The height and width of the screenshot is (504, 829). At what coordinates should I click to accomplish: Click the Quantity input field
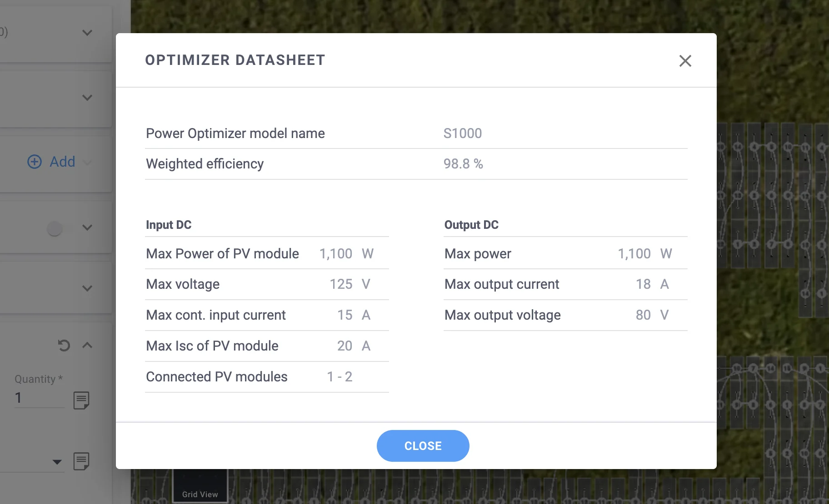[39, 398]
